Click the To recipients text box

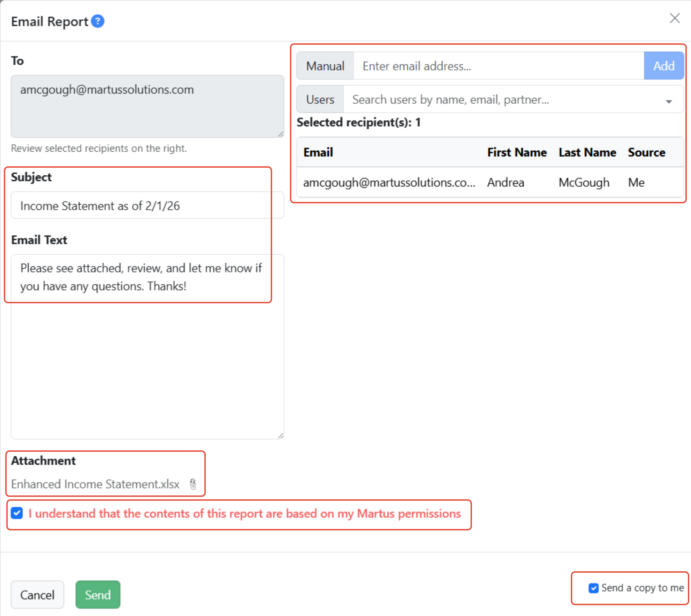[147, 106]
